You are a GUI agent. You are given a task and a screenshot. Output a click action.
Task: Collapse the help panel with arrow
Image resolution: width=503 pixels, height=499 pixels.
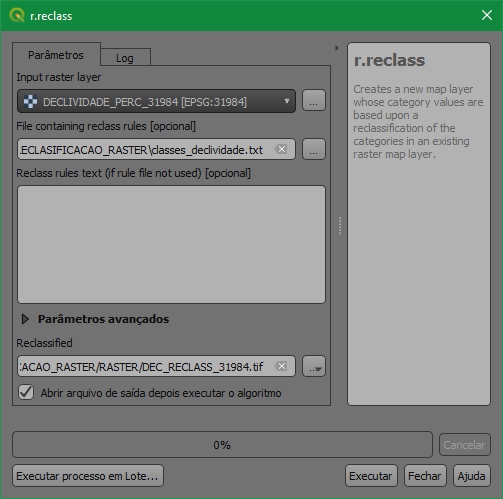(337, 48)
